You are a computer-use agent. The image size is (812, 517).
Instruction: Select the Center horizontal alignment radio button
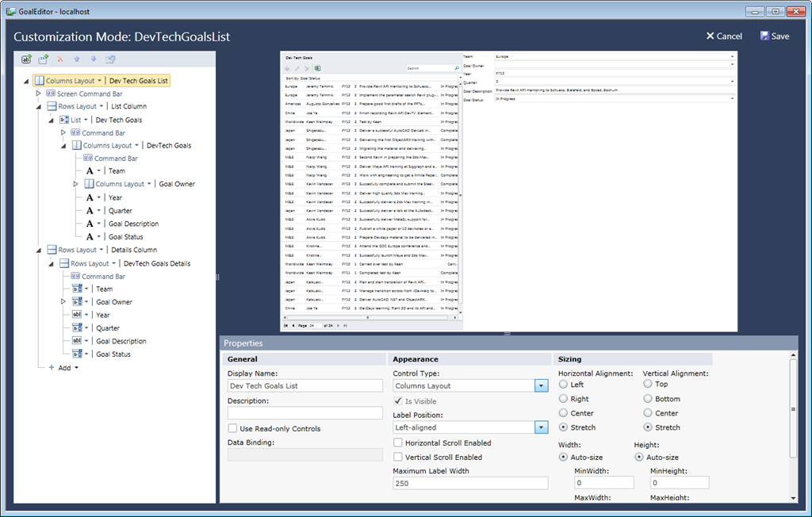point(564,413)
